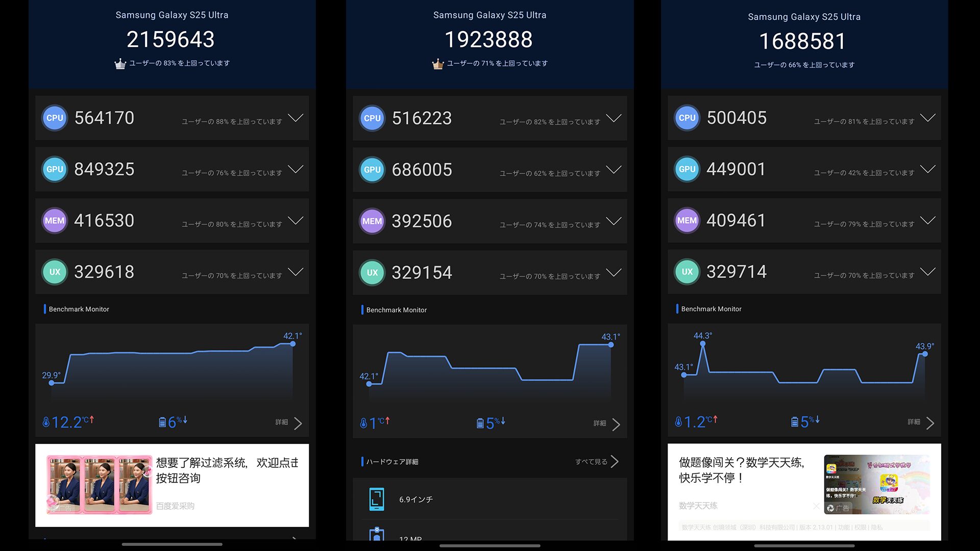Click the 42.1° end point on left temperature graph
Image resolution: width=980 pixels, height=551 pixels.
[293, 344]
